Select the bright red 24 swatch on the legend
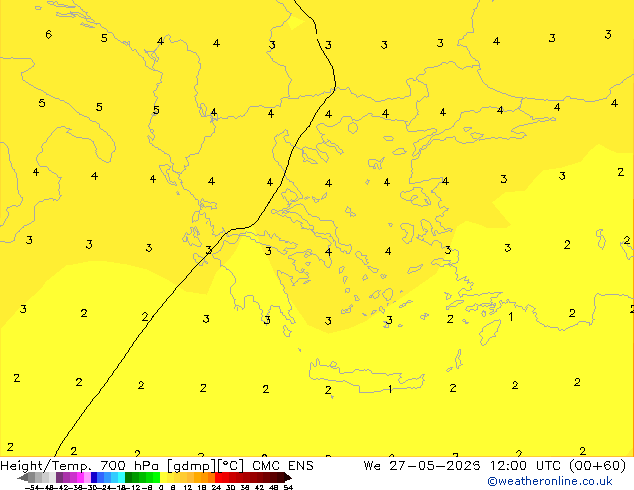This screenshot has width=634, height=490. pos(218,477)
